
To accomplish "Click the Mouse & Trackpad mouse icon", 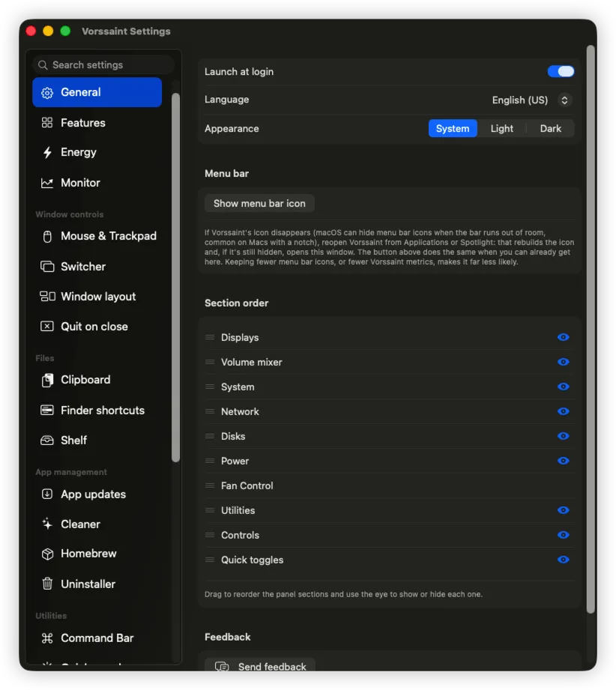I will [x=47, y=236].
